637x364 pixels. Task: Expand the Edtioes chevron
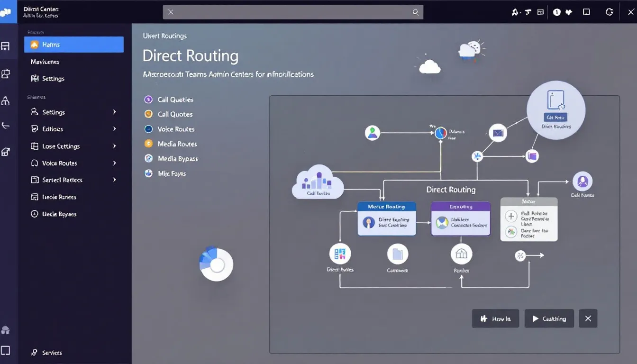115,129
